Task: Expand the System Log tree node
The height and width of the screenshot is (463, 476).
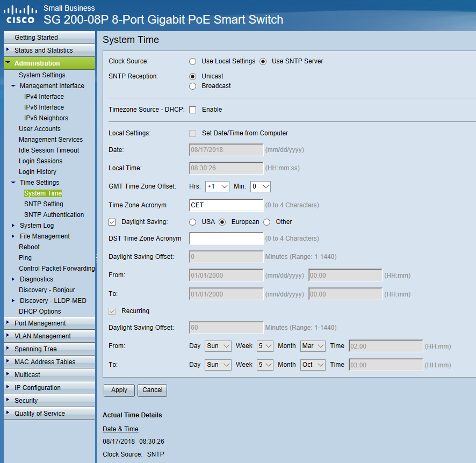Action: click(x=13, y=226)
